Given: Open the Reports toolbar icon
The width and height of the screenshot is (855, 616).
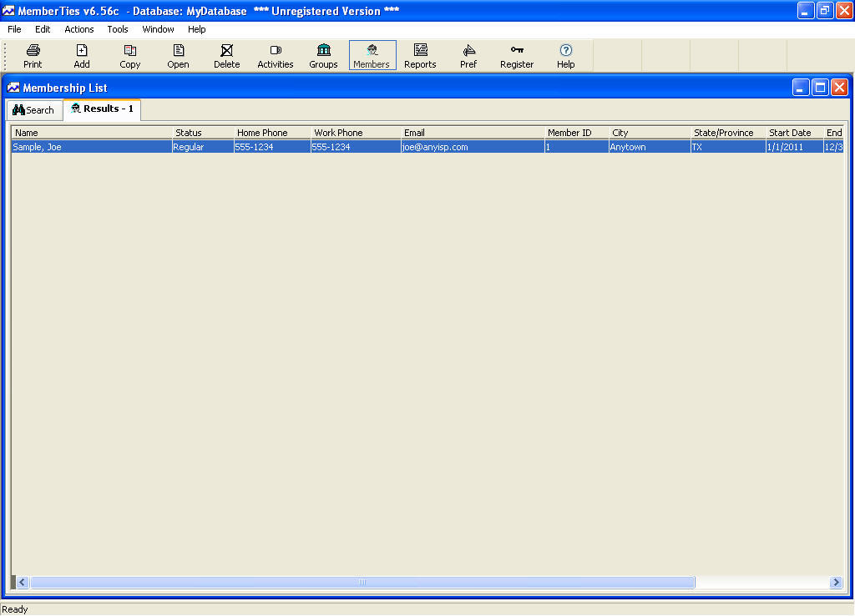Looking at the screenshot, I should click(421, 56).
